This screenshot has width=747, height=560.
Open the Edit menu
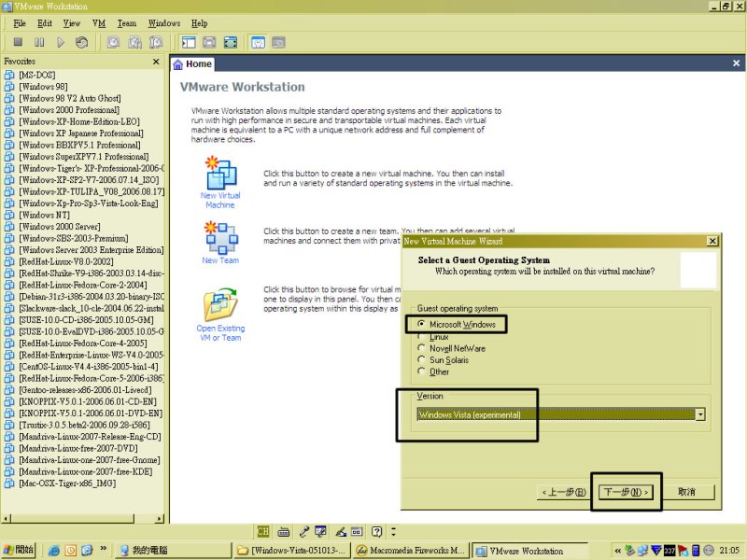(x=45, y=23)
